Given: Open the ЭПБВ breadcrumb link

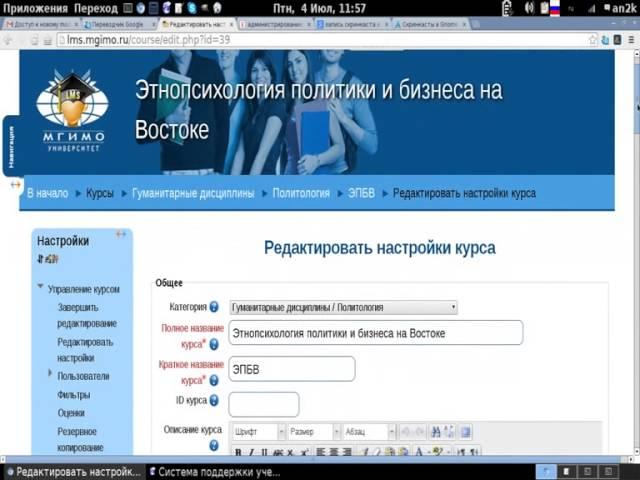Looking at the screenshot, I should (361, 193).
